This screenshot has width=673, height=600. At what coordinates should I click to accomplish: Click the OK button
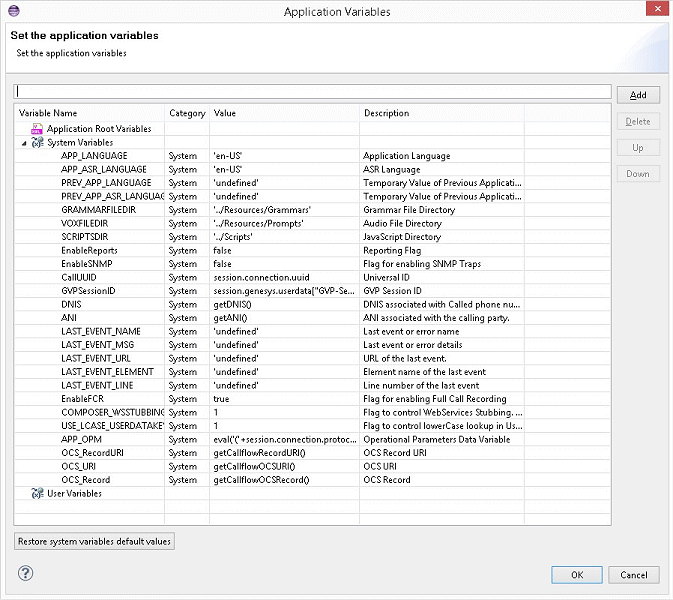point(577,575)
